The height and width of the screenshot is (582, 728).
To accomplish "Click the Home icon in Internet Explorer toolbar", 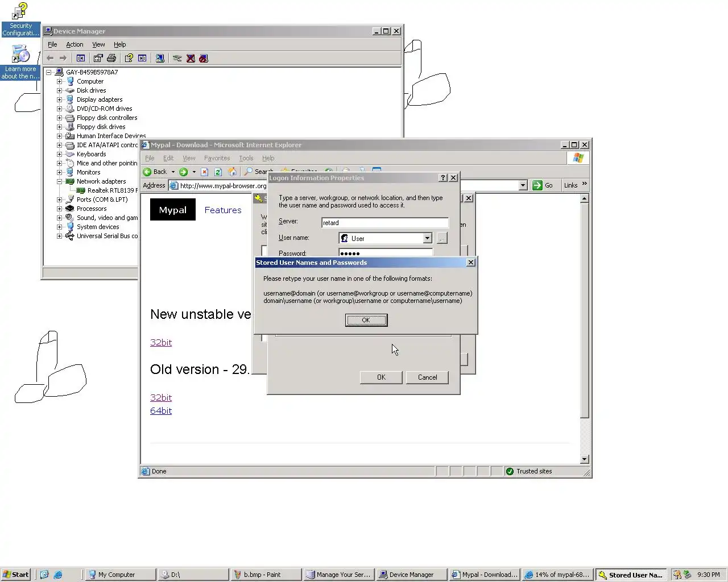I will [x=232, y=172].
